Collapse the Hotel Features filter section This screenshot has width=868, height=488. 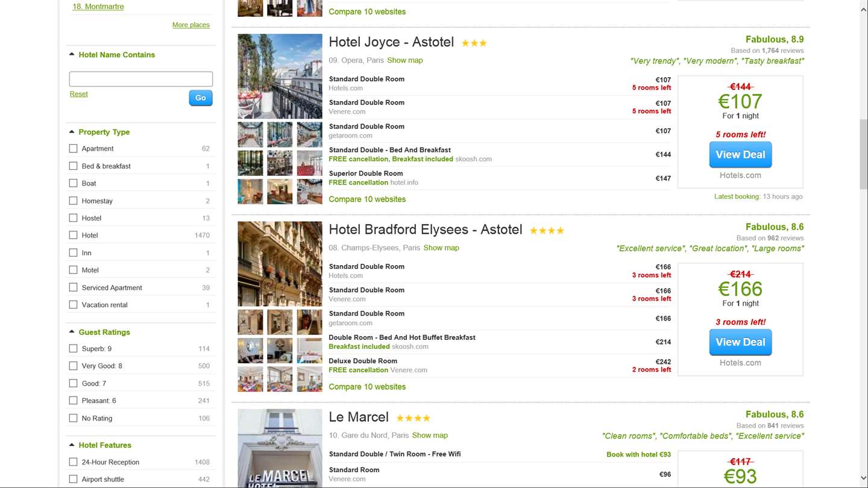click(x=72, y=445)
